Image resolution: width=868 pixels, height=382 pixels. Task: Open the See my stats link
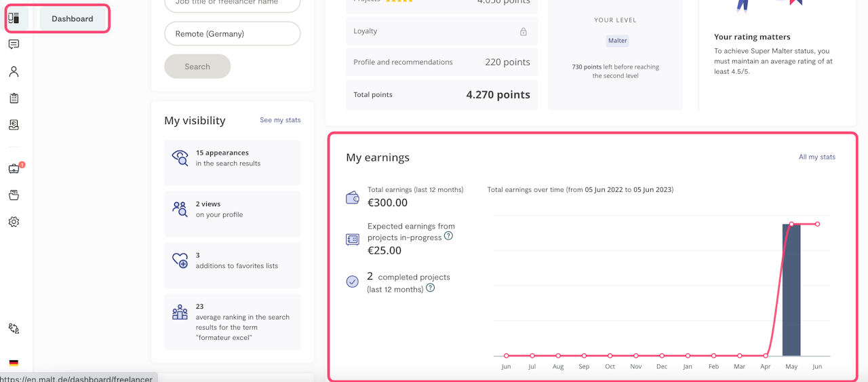[x=280, y=120]
